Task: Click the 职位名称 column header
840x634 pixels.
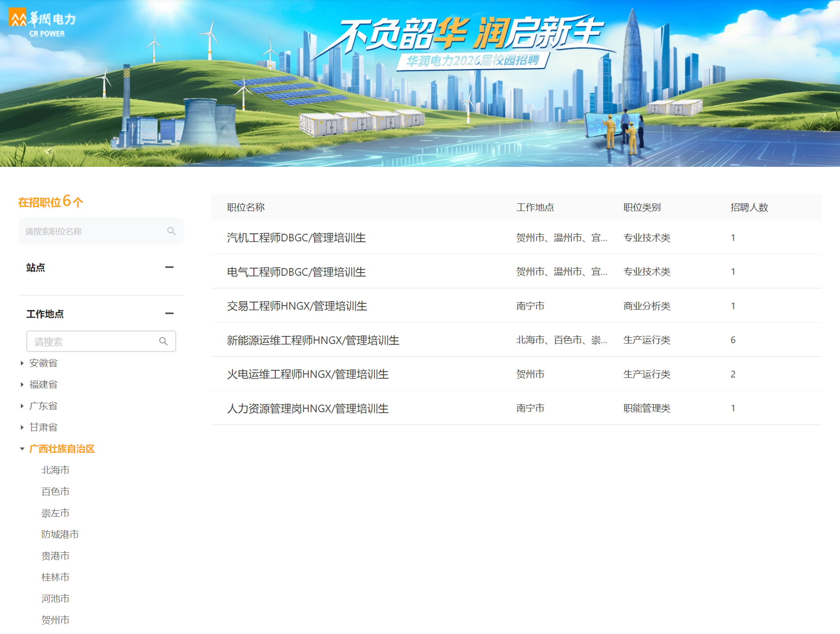Action: 246,207
